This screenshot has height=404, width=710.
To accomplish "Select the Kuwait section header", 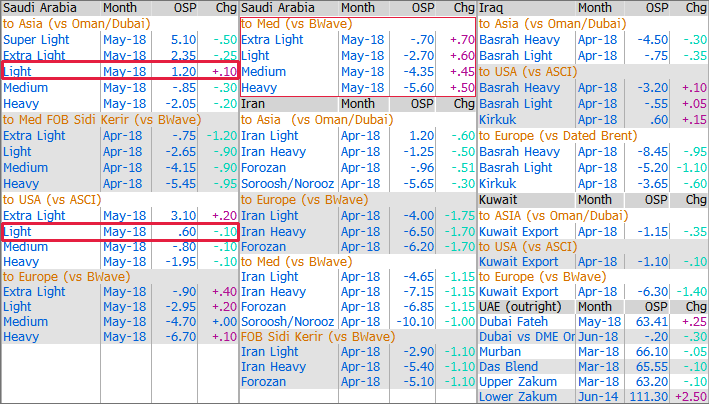I will [x=500, y=199].
